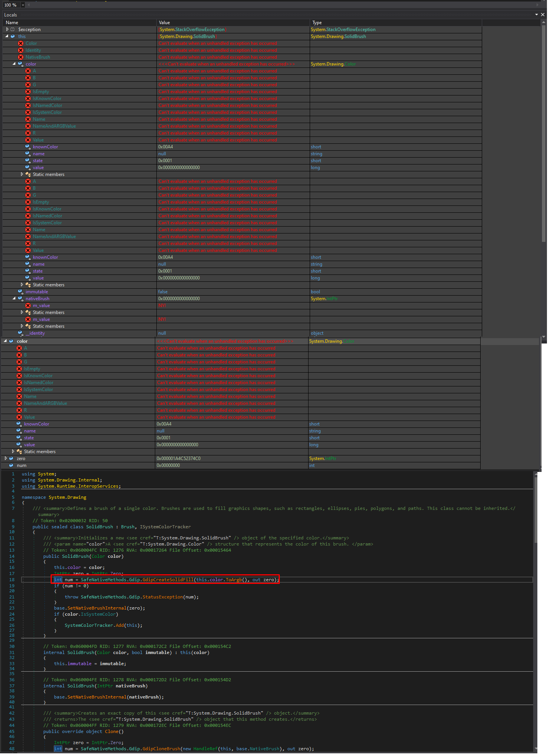Screen dimensions: 555x756
Task: Click the field icon next to nativeBrush
Action: (21, 299)
